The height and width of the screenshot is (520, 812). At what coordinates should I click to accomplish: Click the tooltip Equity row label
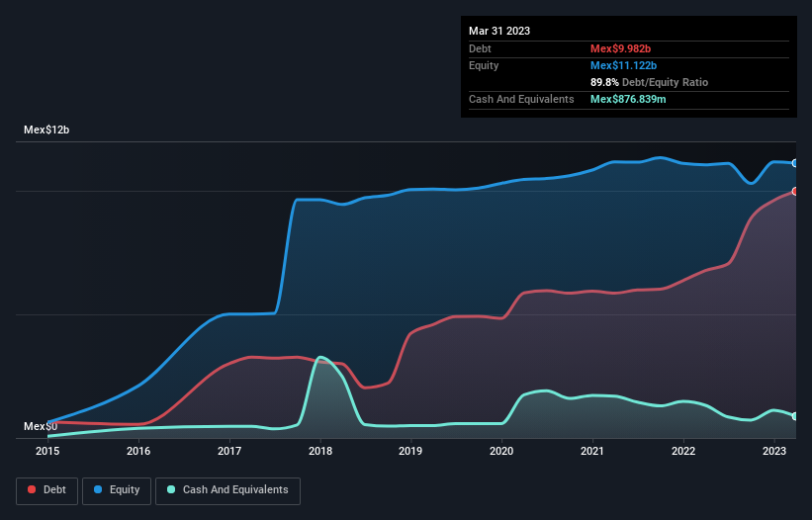pos(484,65)
